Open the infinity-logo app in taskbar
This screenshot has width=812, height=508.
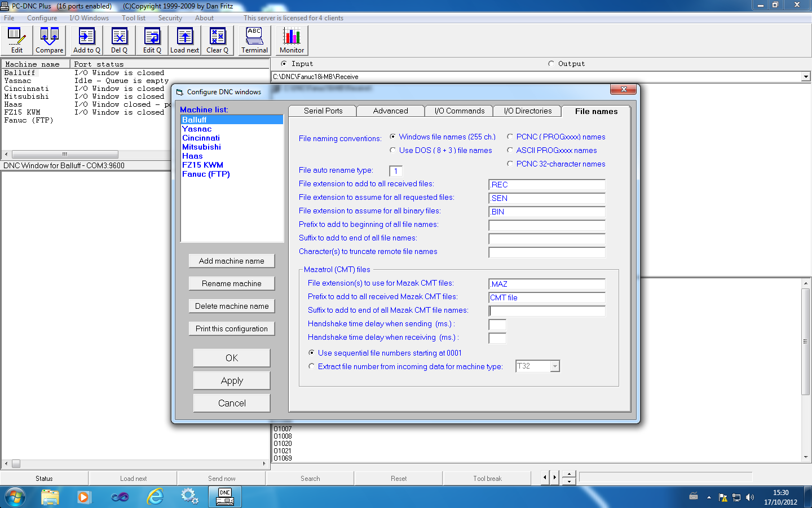click(120, 497)
